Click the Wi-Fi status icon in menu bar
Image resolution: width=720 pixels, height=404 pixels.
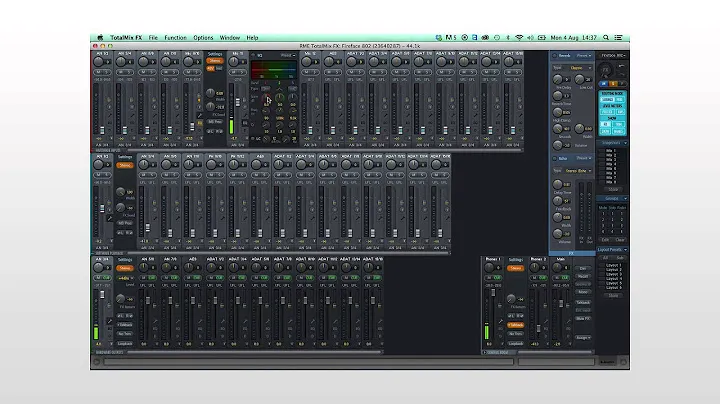tap(518, 37)
